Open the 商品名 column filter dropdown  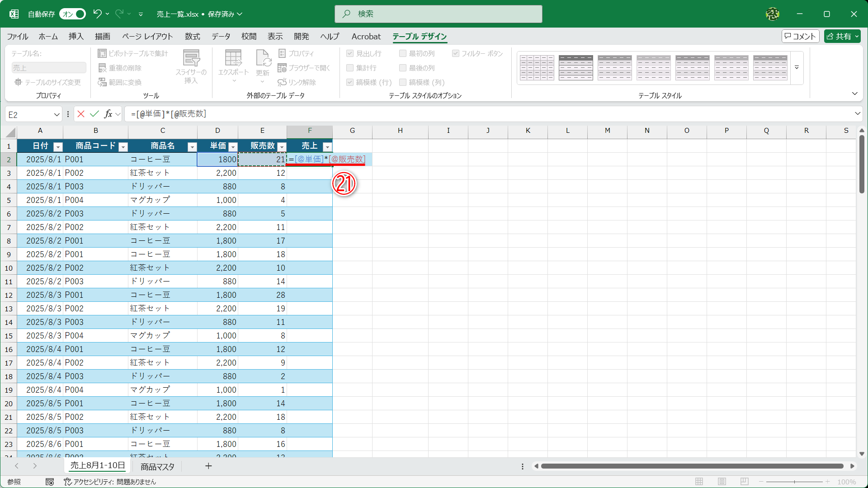(x=192, y=146)
